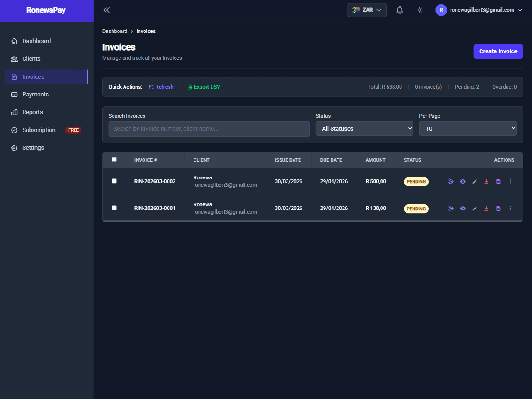Edit invoice RIN-202603-0002 with the pencil icon
Image resolution: width=532 pixels, height=399 pixels.
[x=475, y=181]
